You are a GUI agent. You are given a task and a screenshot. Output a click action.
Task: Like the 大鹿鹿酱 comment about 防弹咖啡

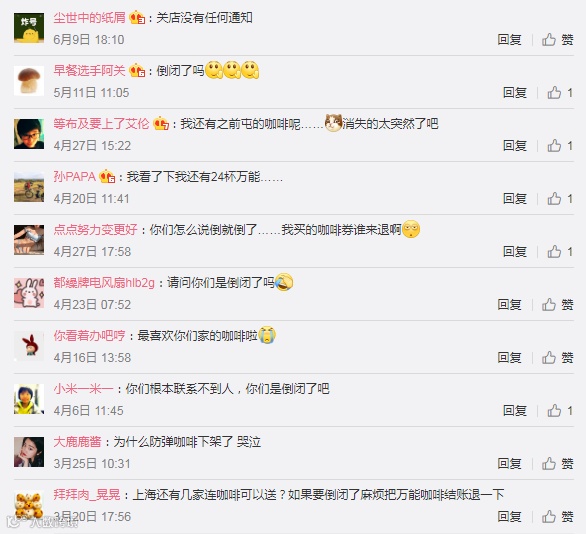click(557, 464)
